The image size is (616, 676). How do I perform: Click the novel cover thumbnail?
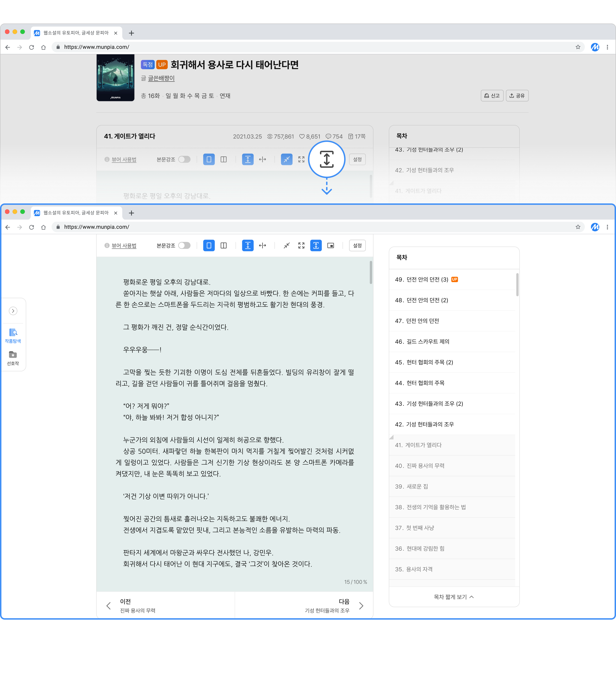click(x=115, y=78)
